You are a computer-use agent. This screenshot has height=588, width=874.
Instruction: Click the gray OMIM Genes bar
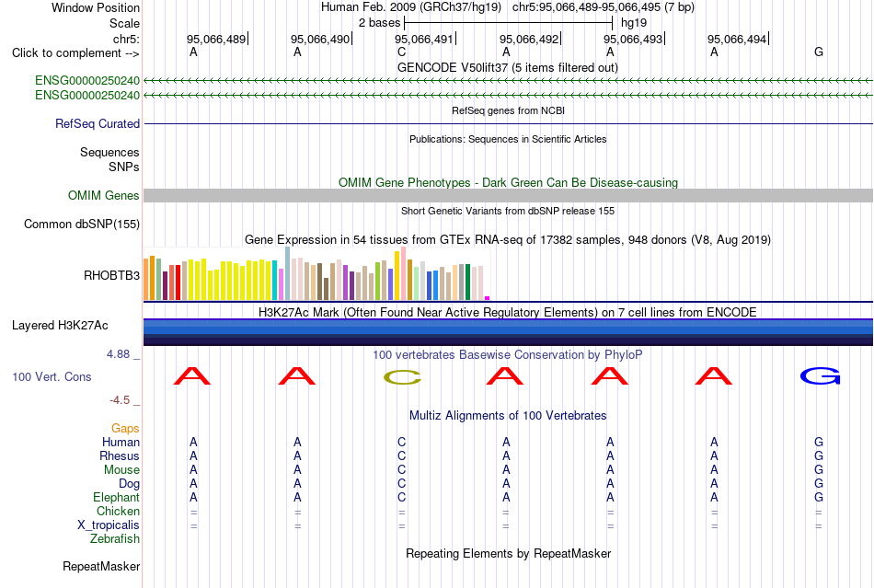click(508, 195)
